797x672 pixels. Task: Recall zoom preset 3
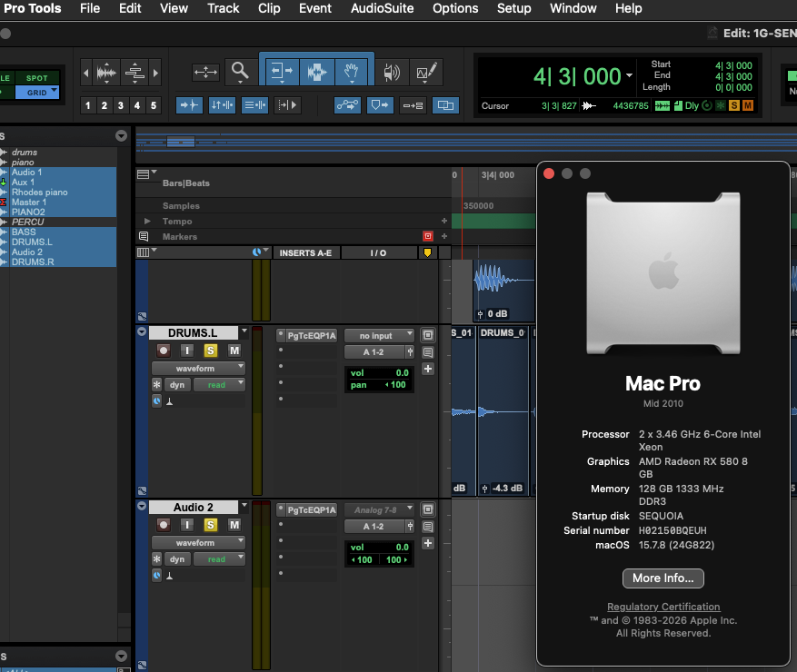pos(121,105)
